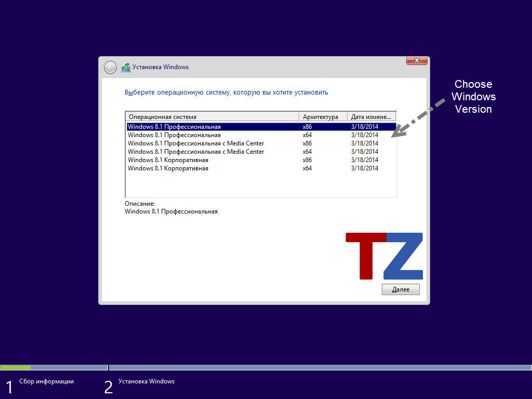Select Windows 8.1 Профессиональная x64 row

(261, 135)
